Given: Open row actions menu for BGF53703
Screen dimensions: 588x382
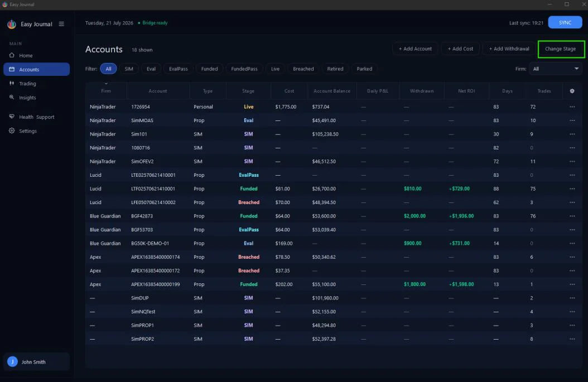Looking at the screenshot, I should (572, 230).
